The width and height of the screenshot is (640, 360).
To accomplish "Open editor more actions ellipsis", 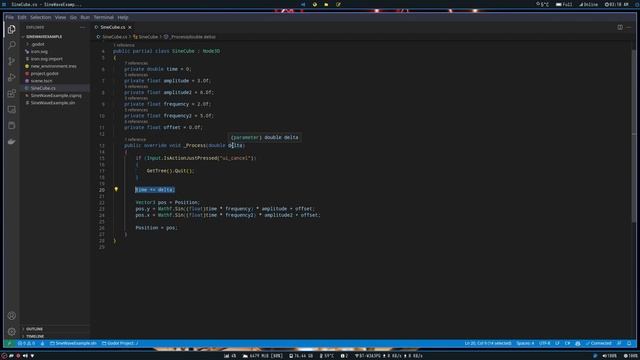I will pyautogui.click(x=629, y=27).
